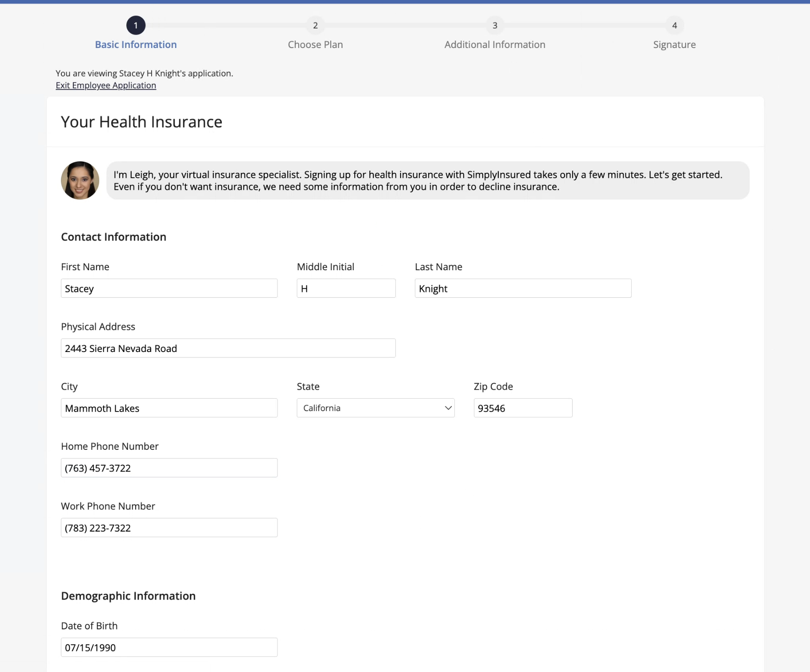Screen dimensions: 810x672
Task: Click the Last Name field with Knight
Action: pyautogui.click(x=523, y=288)
